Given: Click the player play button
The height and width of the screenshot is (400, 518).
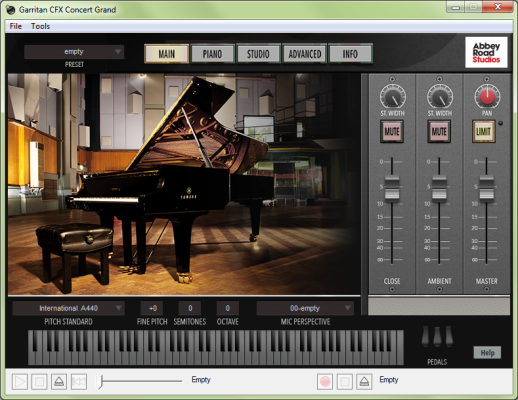Looking at the screenshot, I should pos(20,381).
